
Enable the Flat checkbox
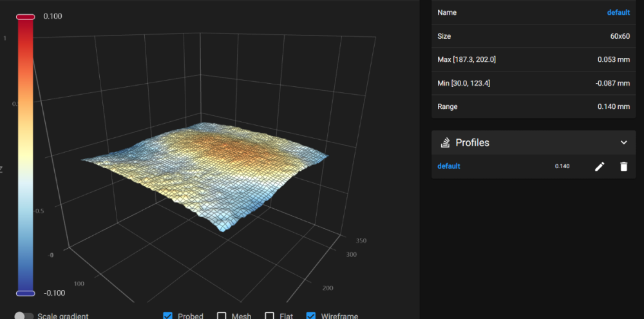click(x=269, y=316)
